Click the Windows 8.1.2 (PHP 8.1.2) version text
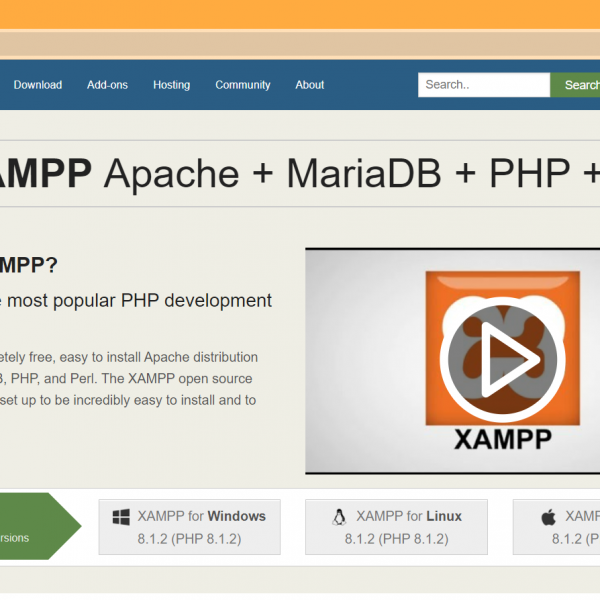The height and width of the screenshot is (600, 600). 189,539
